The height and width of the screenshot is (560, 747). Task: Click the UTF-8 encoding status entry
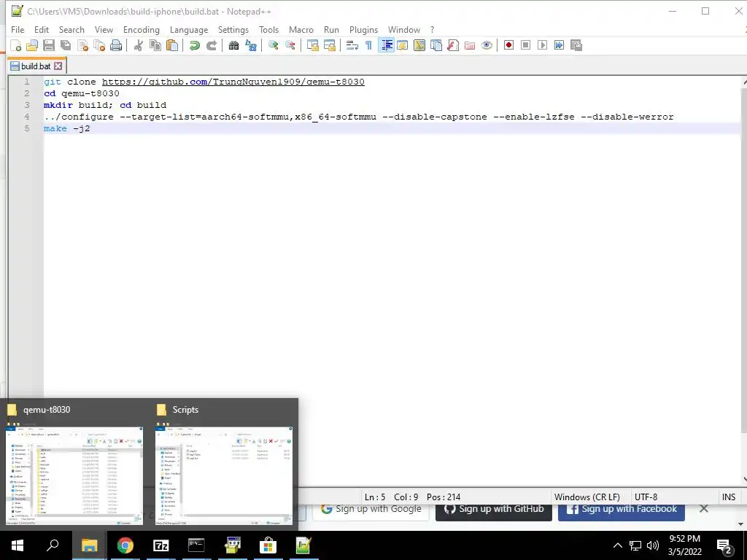646,497
